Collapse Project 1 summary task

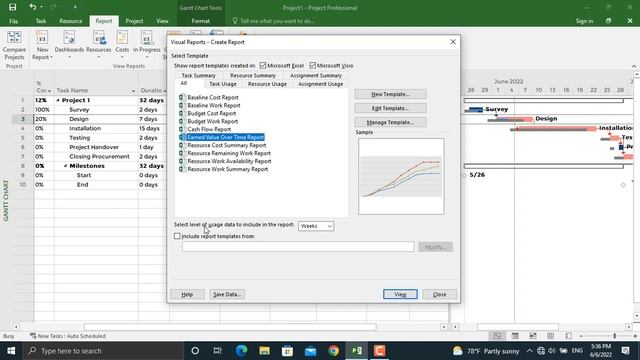pos(58,100)
